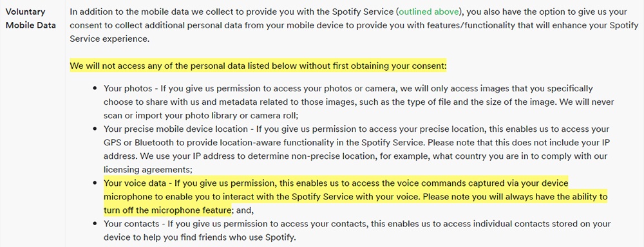Click the 'Your photos' item text
644x247 pixels.
[x=122, y=88]
